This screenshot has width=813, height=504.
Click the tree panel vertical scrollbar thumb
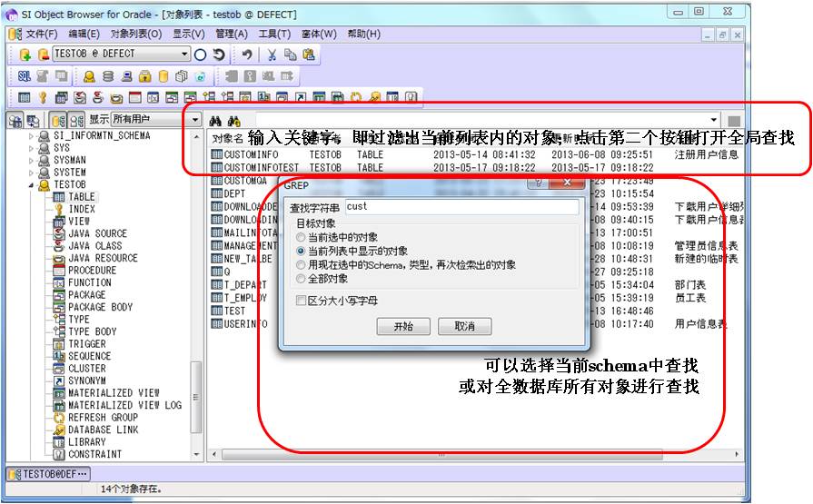196,397
